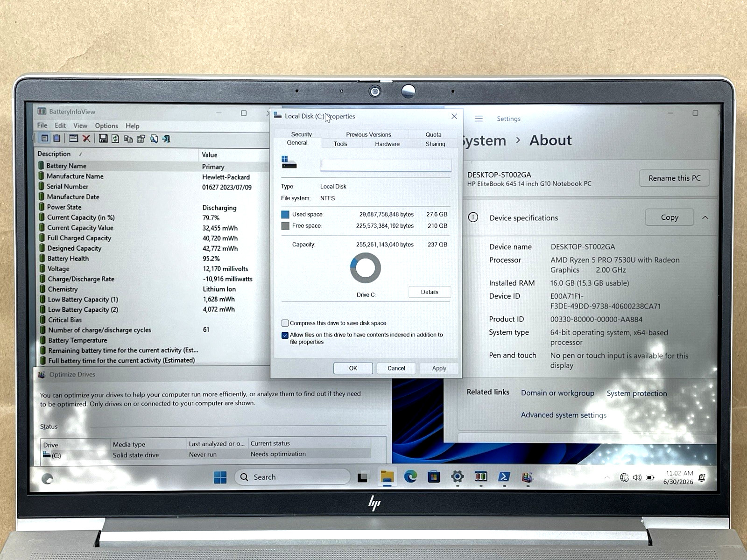Open the File menu in BatteryInfoView
747x560 pixels.
click(42, 126)
